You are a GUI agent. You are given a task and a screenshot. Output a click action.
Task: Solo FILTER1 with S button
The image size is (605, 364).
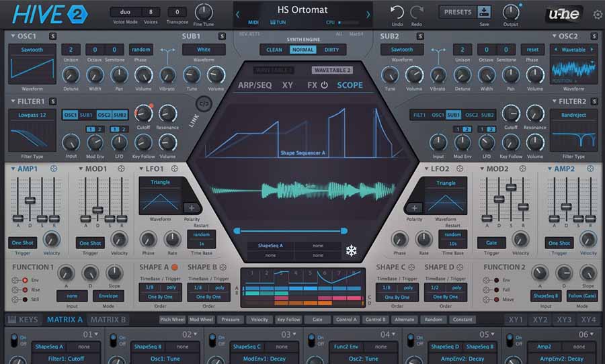pos(52,101)
